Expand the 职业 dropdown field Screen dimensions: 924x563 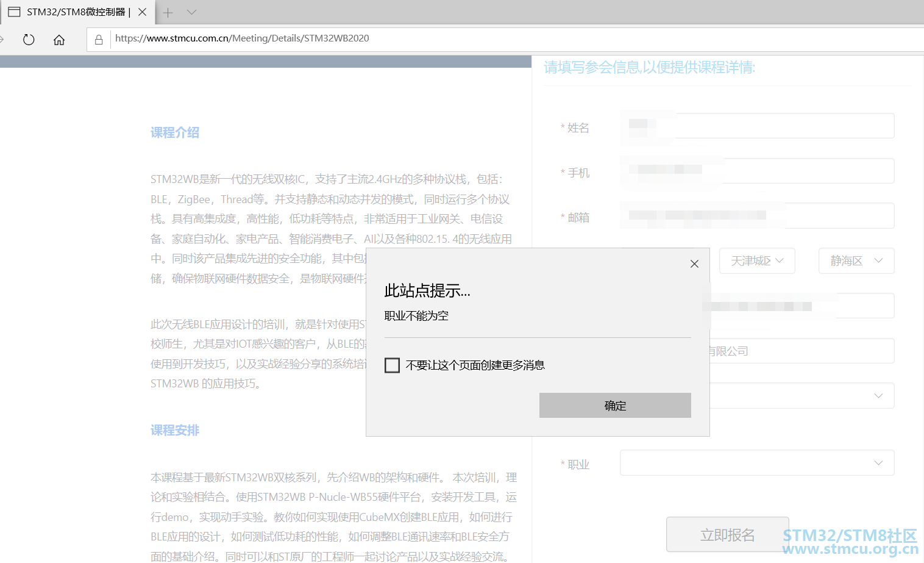click(757, 463)
